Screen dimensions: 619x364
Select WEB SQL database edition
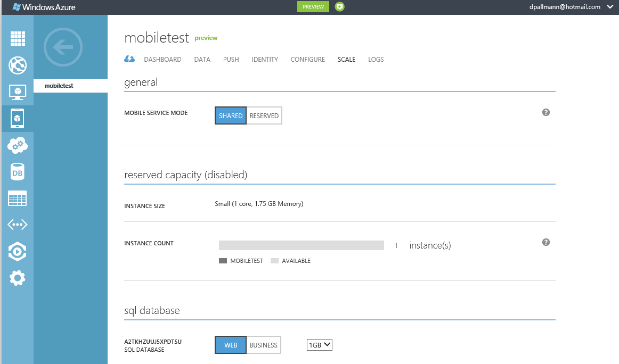(x=231, y=345)
